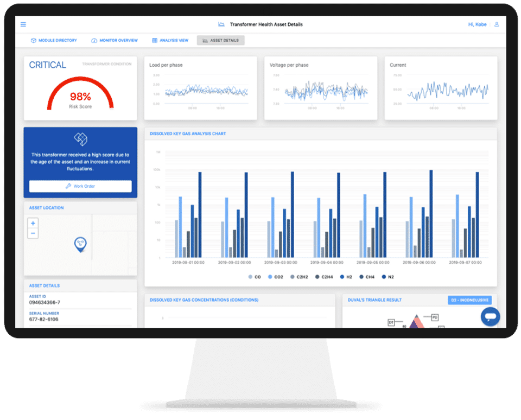521x420 pixels.
Task: Click the Duval triangle diagram
Action: click(x=416, y=321)
